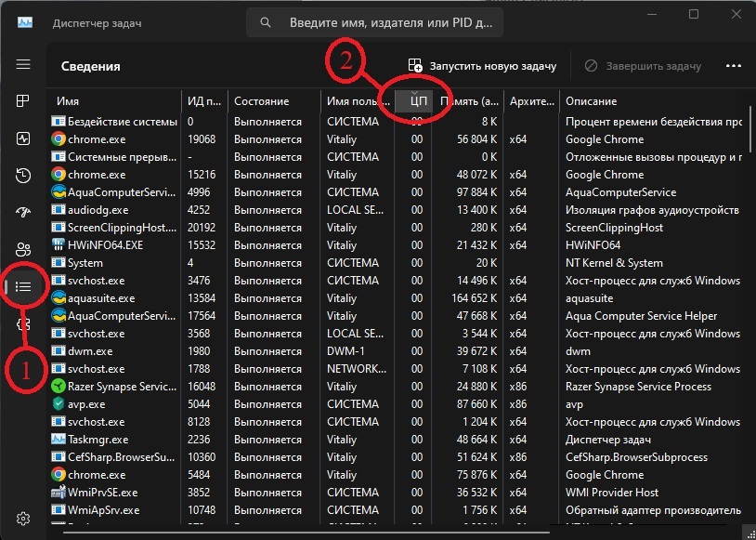Click the System process icon for PID 4

point(59,263)
